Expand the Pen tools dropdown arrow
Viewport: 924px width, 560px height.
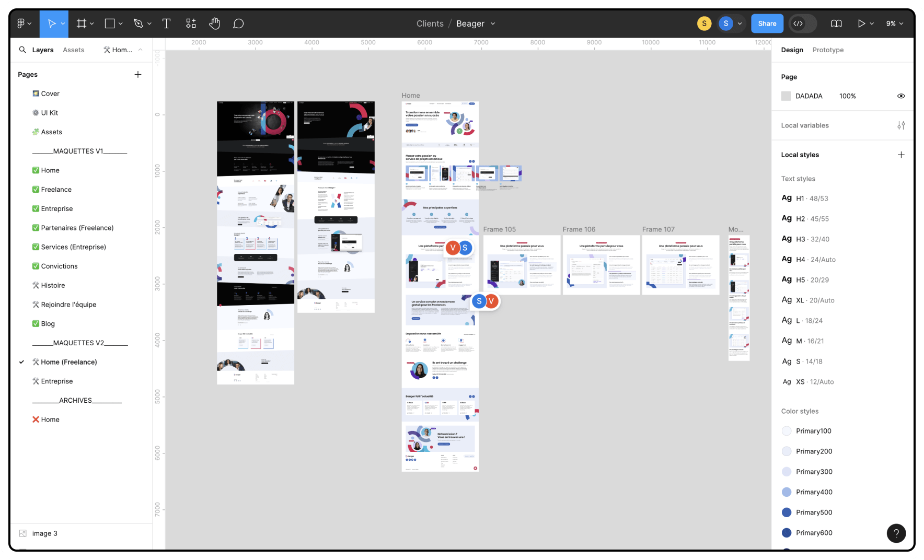[x=149, y=24]
